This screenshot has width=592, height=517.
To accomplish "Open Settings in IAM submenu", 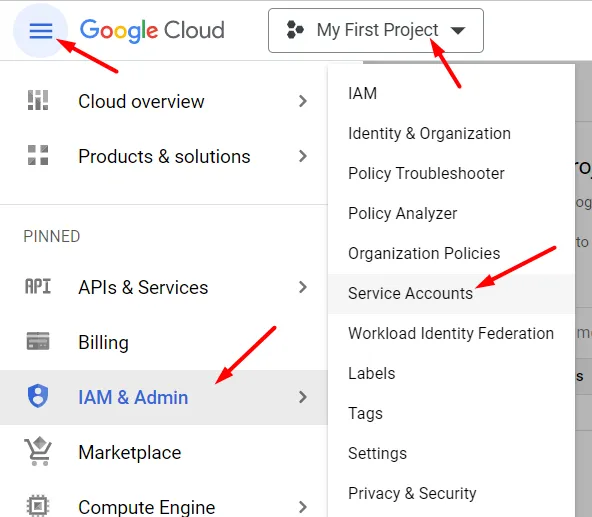I will (451, 454).
